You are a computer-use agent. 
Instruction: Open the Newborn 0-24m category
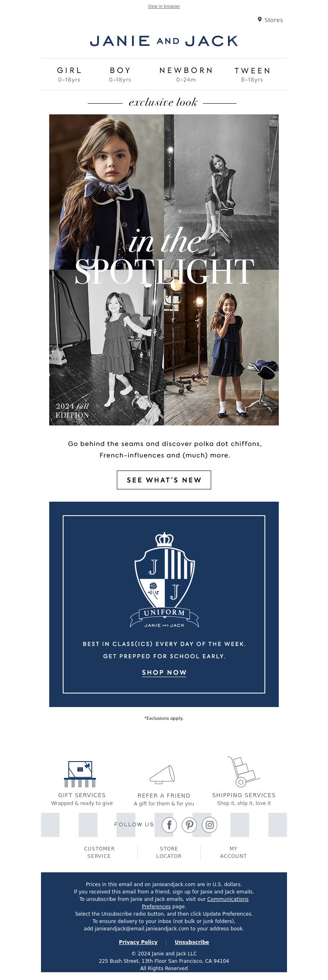click(186, 74)
